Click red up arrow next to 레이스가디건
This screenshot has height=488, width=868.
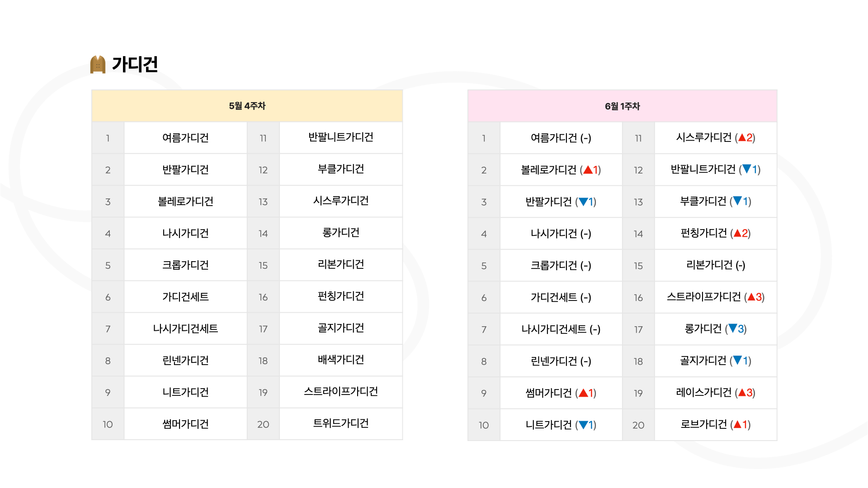point(742,392)
